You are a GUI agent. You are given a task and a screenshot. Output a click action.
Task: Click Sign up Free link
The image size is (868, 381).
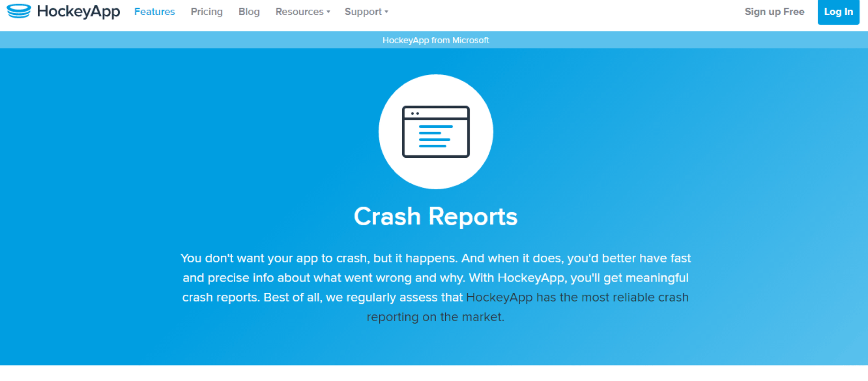(774, 12)
